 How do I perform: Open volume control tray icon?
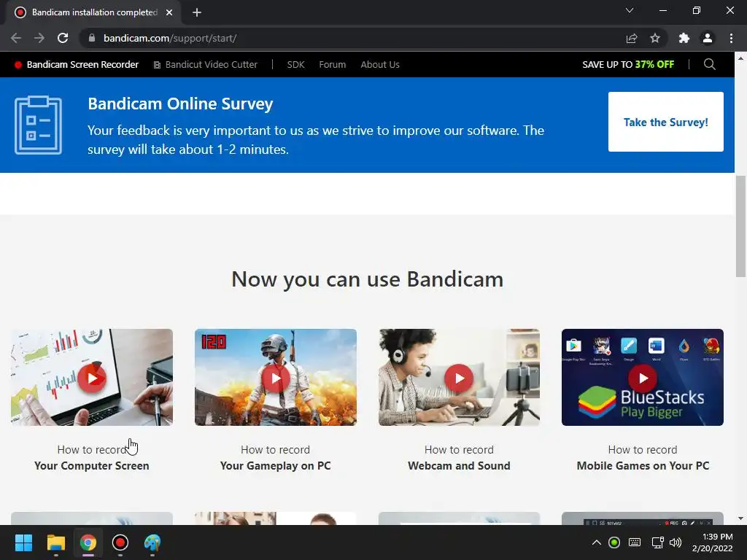[x=675, y=542]
